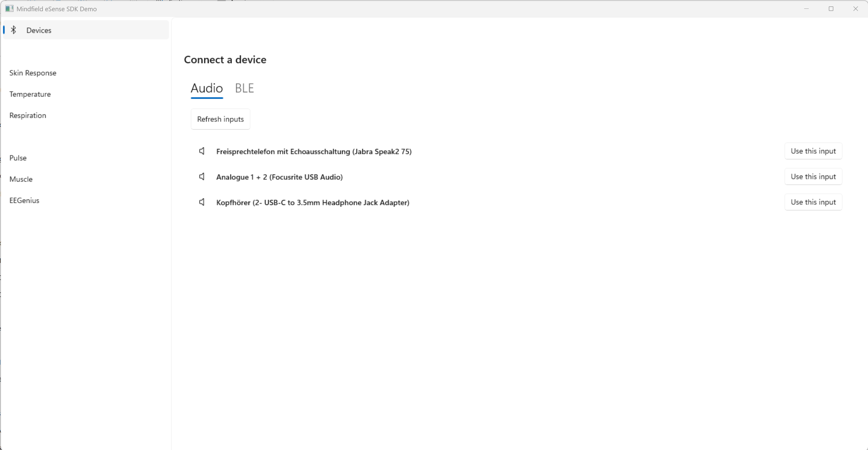This screenshot has height=450, width=868.
Task: Click the Mindfield eSense SDK Demo title
Action: click(57, 9)
